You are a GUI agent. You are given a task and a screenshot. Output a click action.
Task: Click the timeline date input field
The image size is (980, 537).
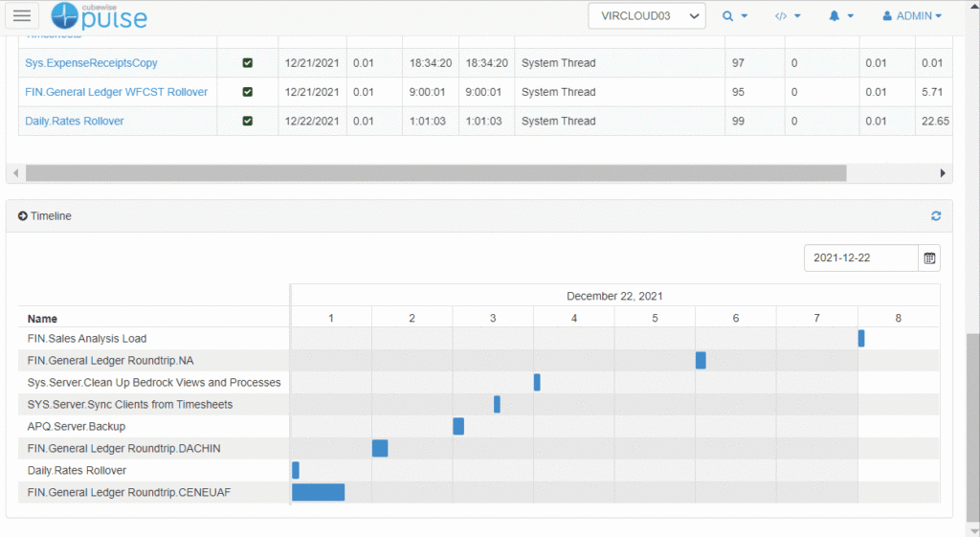(x=861, y=257)
